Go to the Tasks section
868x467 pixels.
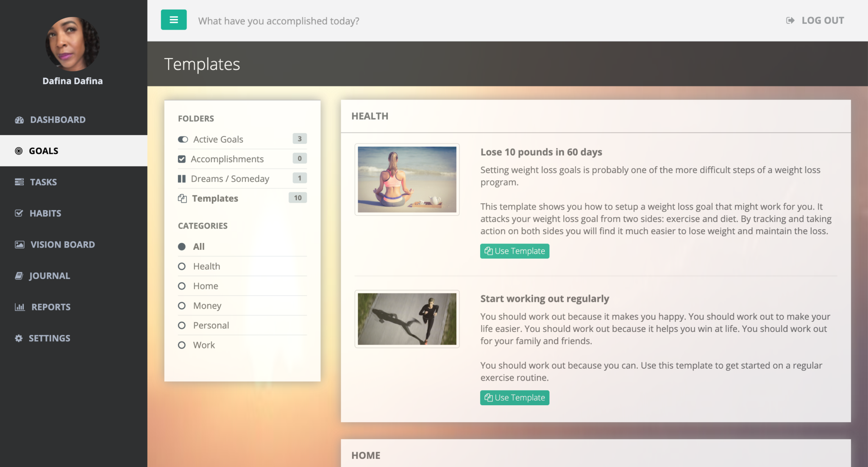74,182
